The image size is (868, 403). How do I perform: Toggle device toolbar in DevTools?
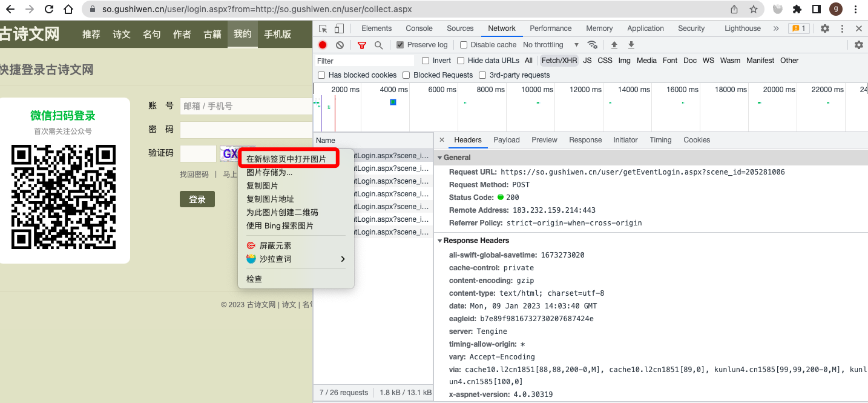pyautogui.click(x=339, y=28)
